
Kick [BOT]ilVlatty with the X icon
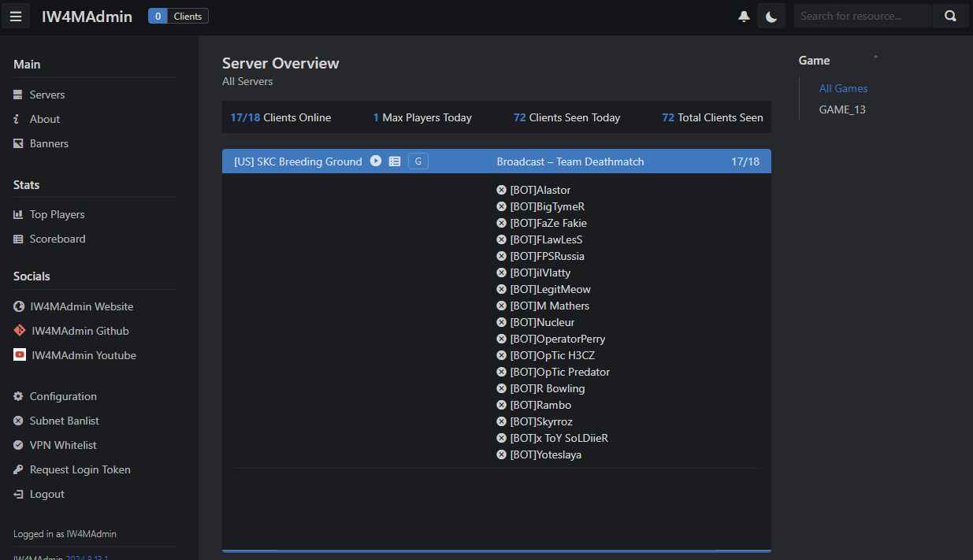501,273
